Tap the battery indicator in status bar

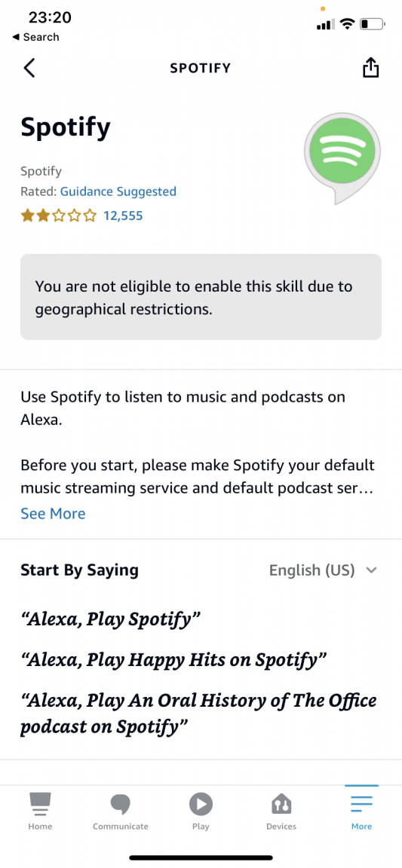[x=372, y=24]
